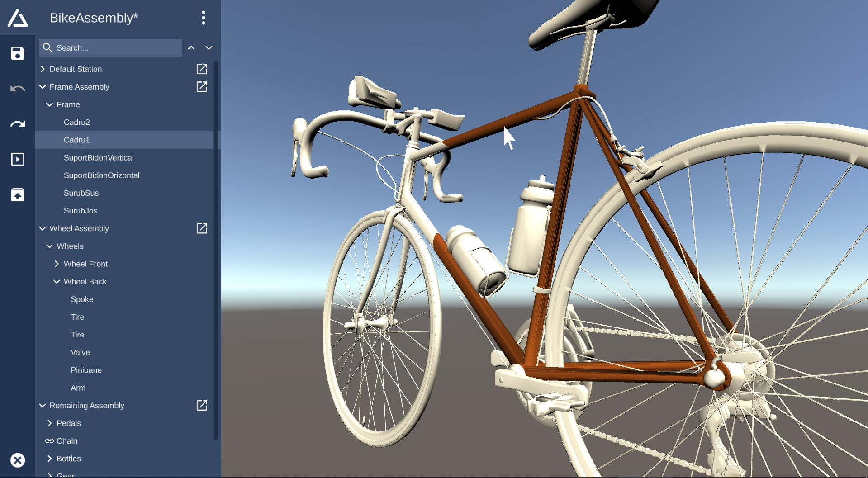Screen dimensions: 868x478
Task: Click the link icon beside Chain
Action: (x=49, y=441)
